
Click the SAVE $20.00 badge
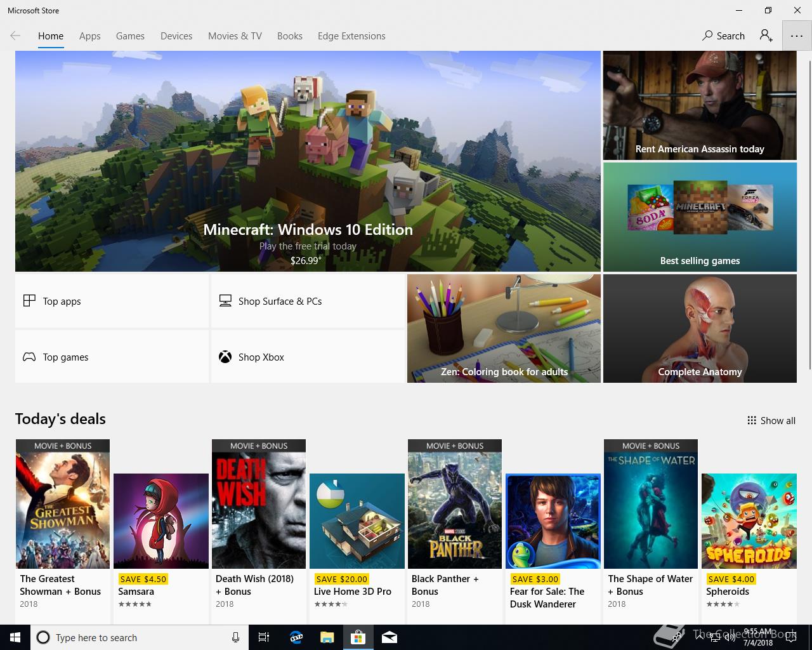click(x=342, y=579)
